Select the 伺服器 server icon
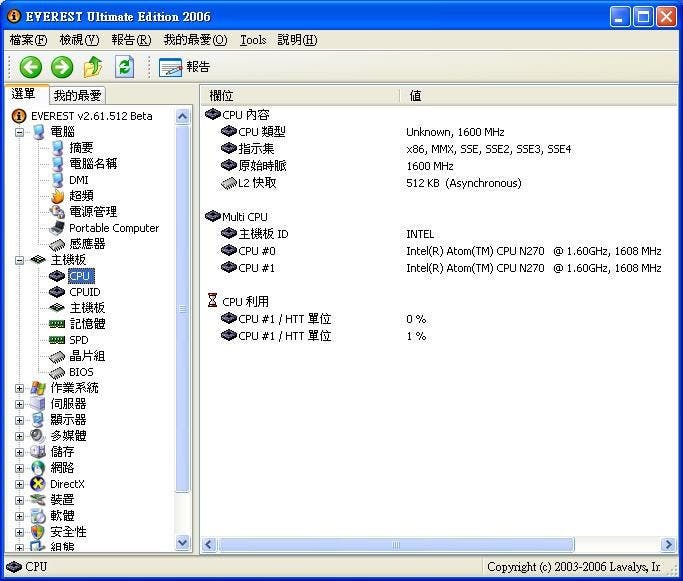The width and height of the screenshot is (683, 581). tap(38, 404)
